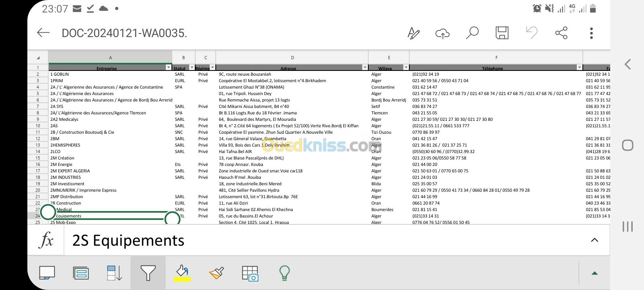The width and height of the screenshot is (644, 290).
Task: Tap the cloud upload icon
Action: [442, 33]
